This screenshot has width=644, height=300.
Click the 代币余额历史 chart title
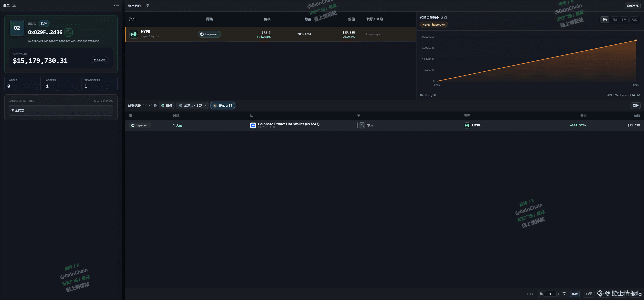pos(429,18)
